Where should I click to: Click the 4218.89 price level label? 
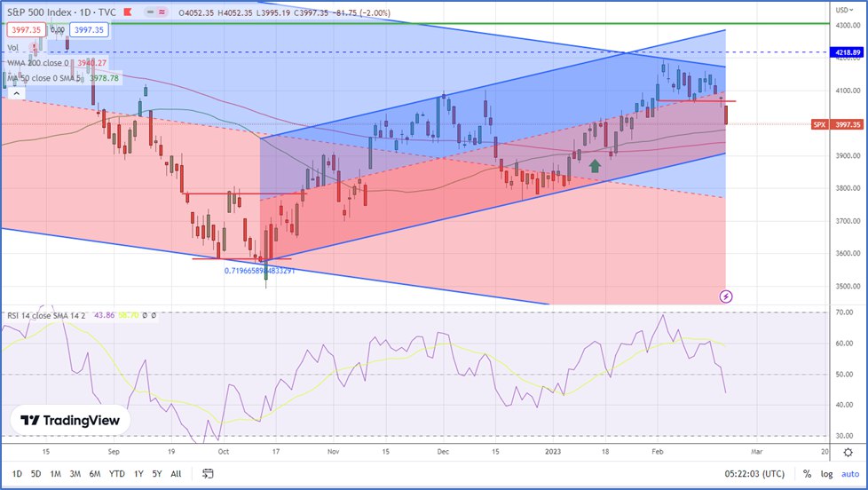click(848, 52)
